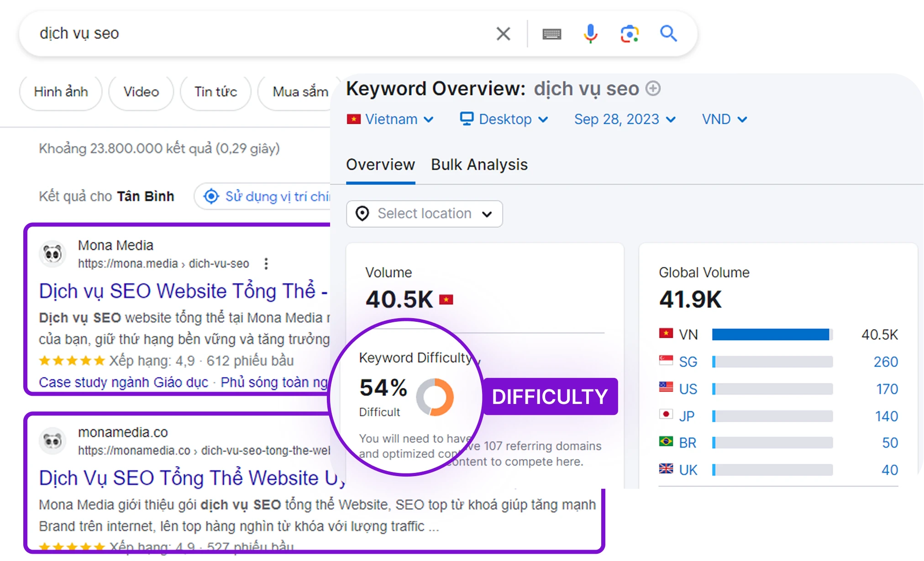Switch to the Bulk Analysis tab
This screenshot has width=924, height=561.
[x=479, y=164]
